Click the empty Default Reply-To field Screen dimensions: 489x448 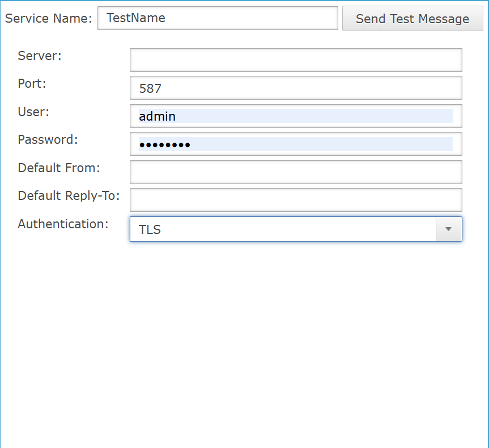point(295,200)
